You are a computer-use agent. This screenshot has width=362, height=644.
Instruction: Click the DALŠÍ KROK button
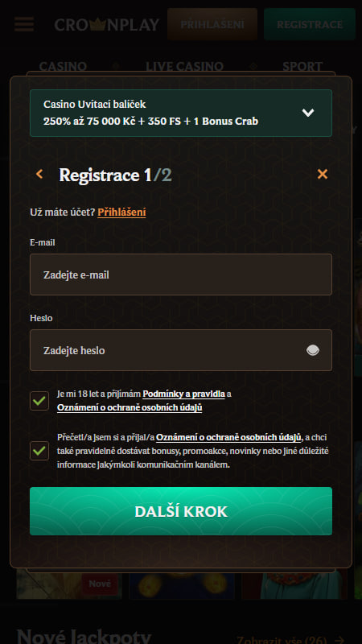click(x=181, y=511)
